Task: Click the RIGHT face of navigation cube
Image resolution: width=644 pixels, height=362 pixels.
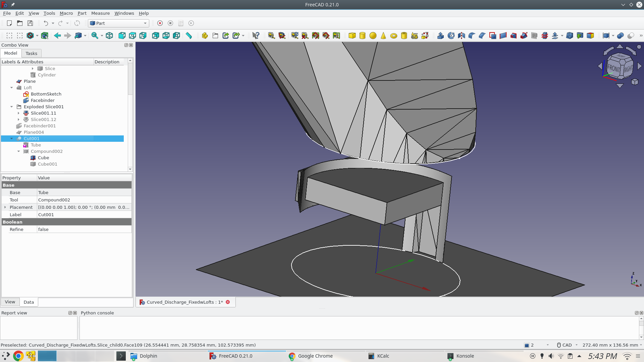Action: 628,69
